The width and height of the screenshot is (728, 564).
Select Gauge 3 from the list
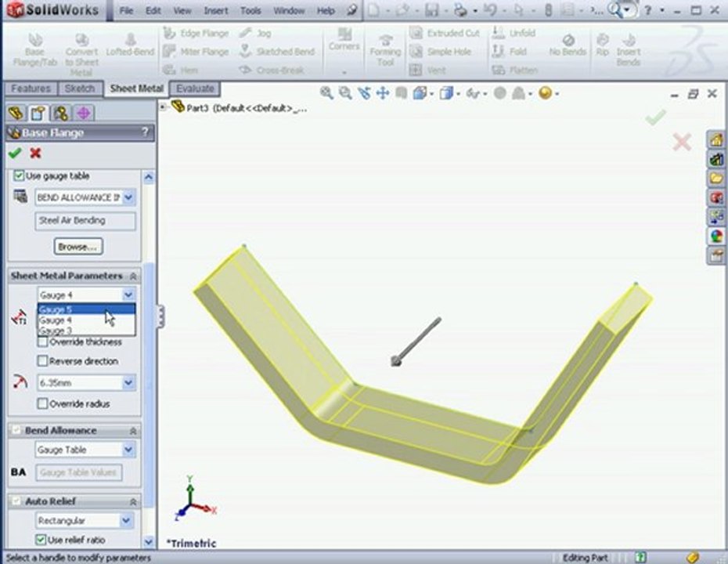coord(86,331)
